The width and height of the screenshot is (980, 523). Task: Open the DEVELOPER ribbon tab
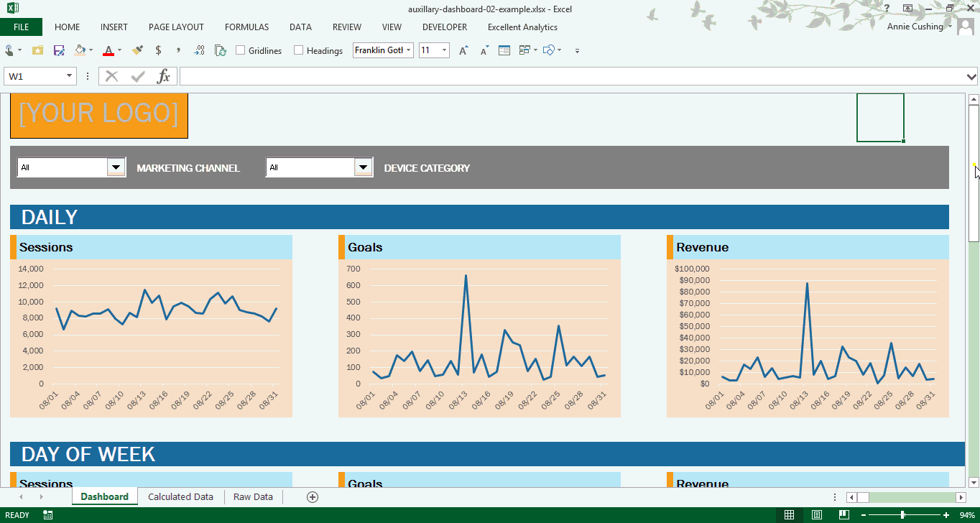coord(444,27)
